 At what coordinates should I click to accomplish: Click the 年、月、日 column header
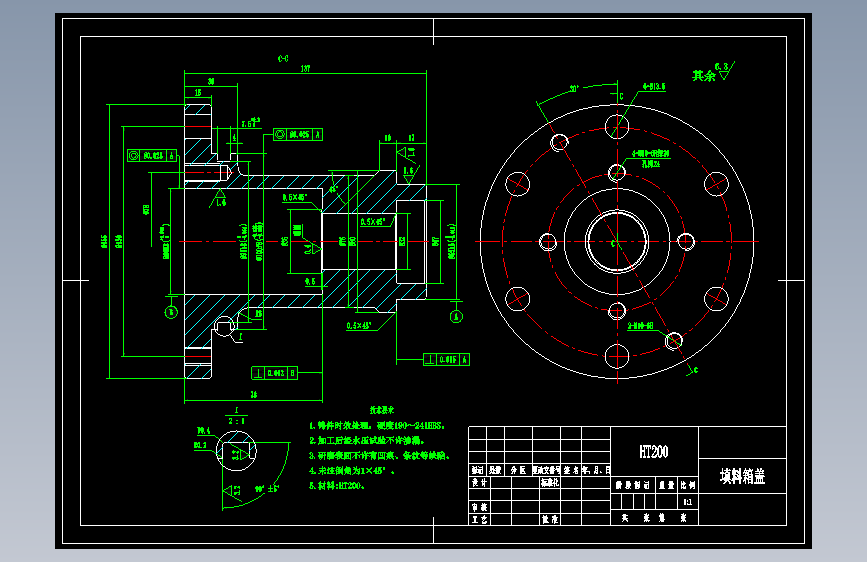(596, 470)
